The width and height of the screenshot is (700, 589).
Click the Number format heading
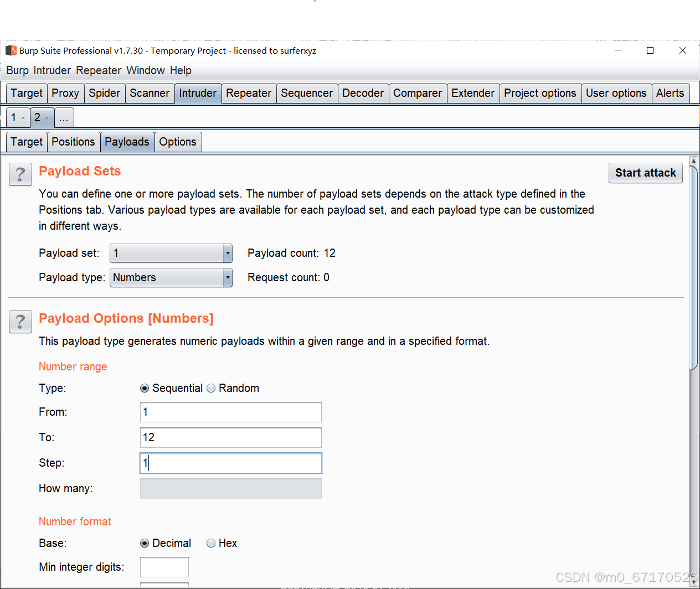pos(75,521)
